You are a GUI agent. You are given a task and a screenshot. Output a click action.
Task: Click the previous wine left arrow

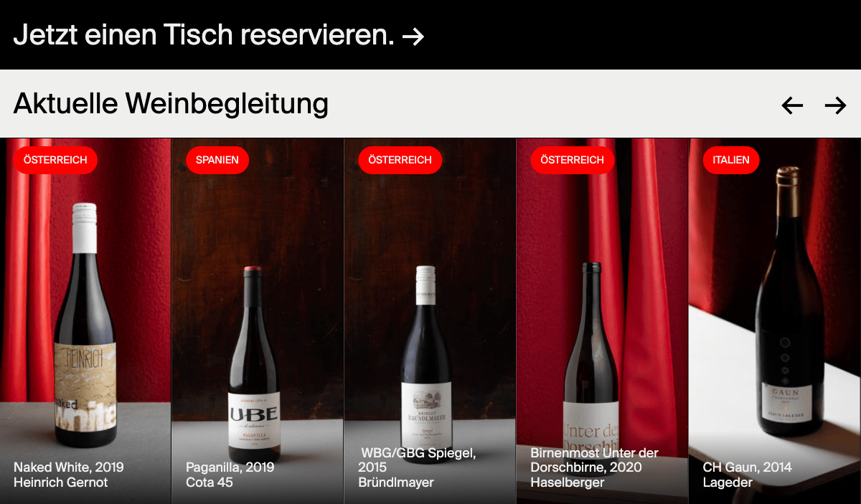(x=792, y=105)
